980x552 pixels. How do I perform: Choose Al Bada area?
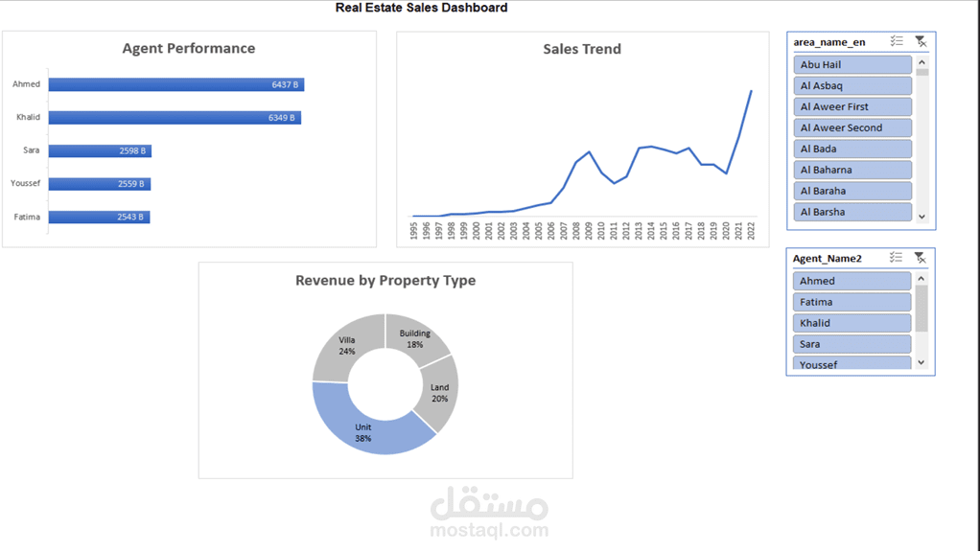pos(852,149)
